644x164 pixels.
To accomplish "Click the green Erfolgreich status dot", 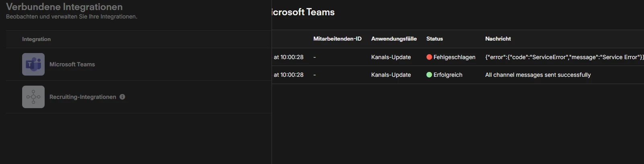I will [429, 75].
